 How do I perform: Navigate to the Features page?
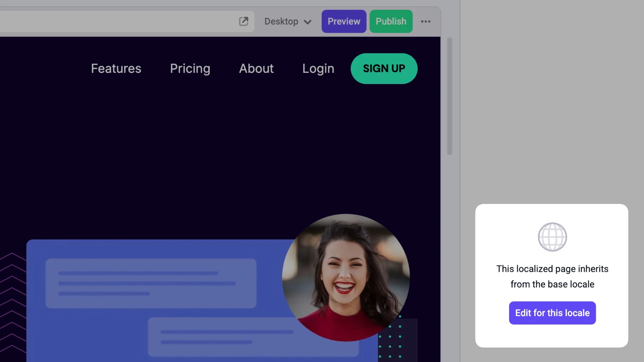[x=116, y=68]
